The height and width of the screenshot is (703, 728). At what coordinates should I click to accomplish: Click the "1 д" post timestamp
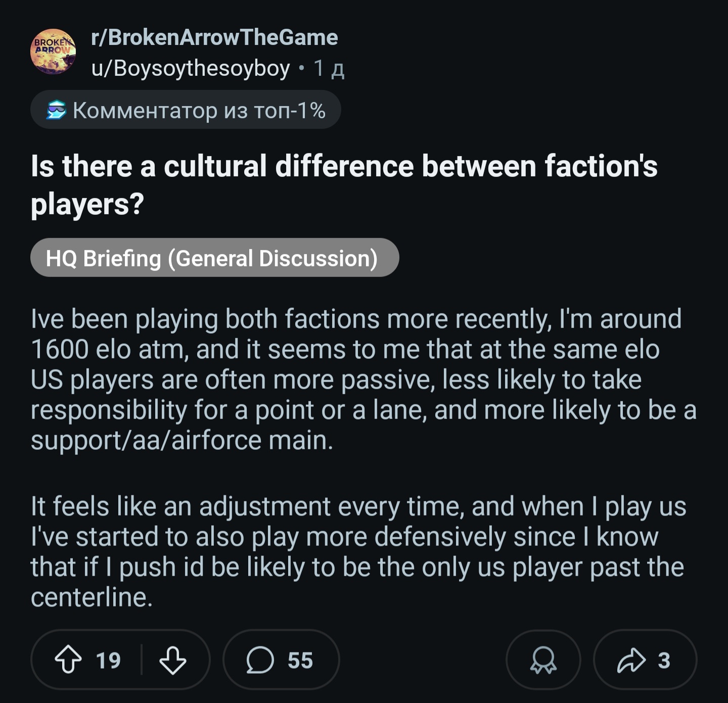click(329, 68)
